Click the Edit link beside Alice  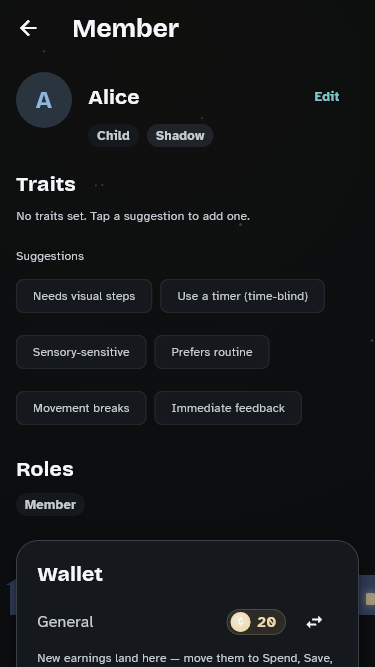[x=327, y=97]
